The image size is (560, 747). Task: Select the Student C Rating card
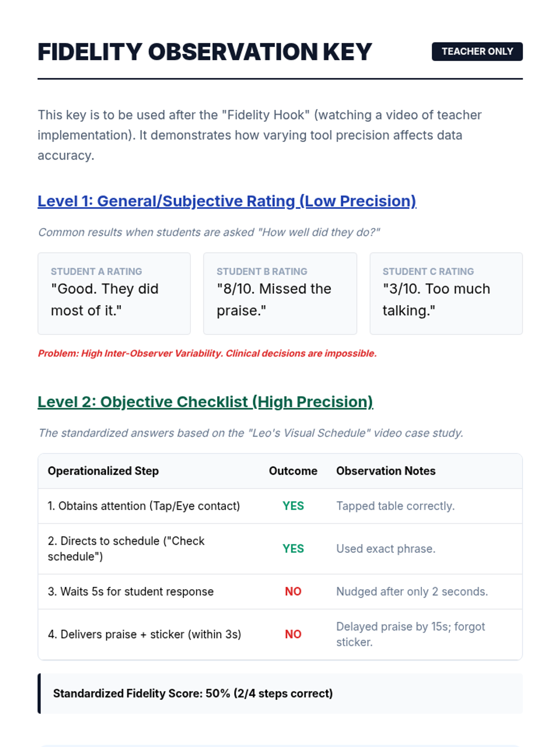tap(446, 294)
